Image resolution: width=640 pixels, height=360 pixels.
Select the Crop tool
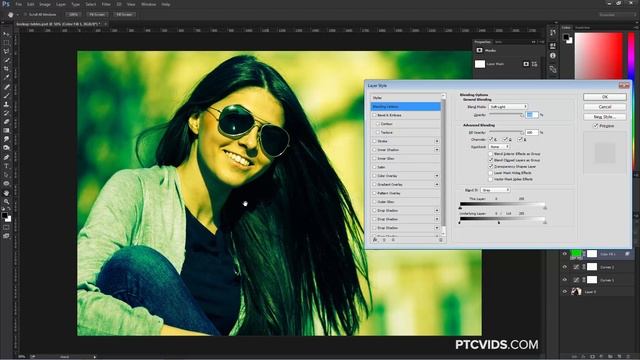click(6, 69)
